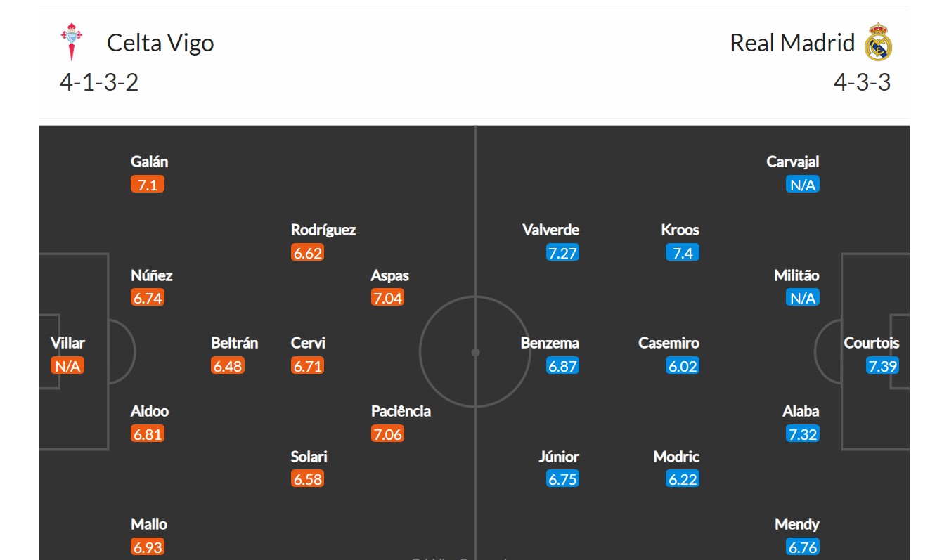Image resolution: width=949 pixels, height=560 pixels.
Task: Select Casemiro in Real Madrid midfield
Action: (x=669, y=343)
